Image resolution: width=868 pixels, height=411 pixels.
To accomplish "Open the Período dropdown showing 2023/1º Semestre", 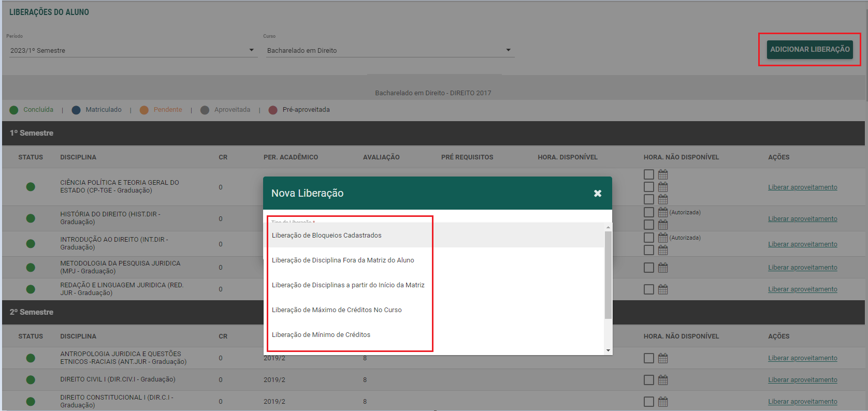I will tap(132, 50).
